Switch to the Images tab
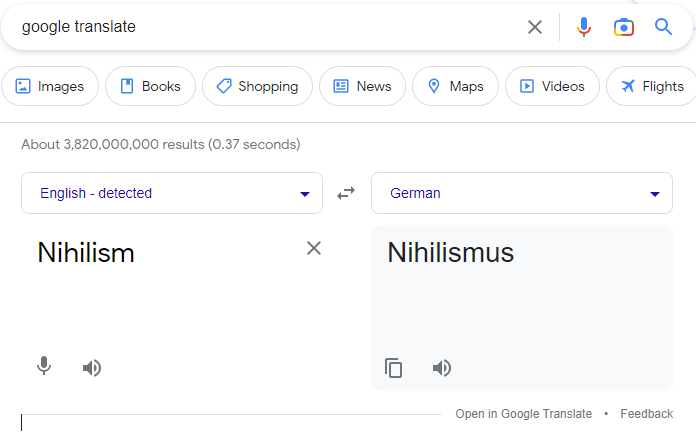This screenshot has width=696, height=441. [x=50, y=86]
